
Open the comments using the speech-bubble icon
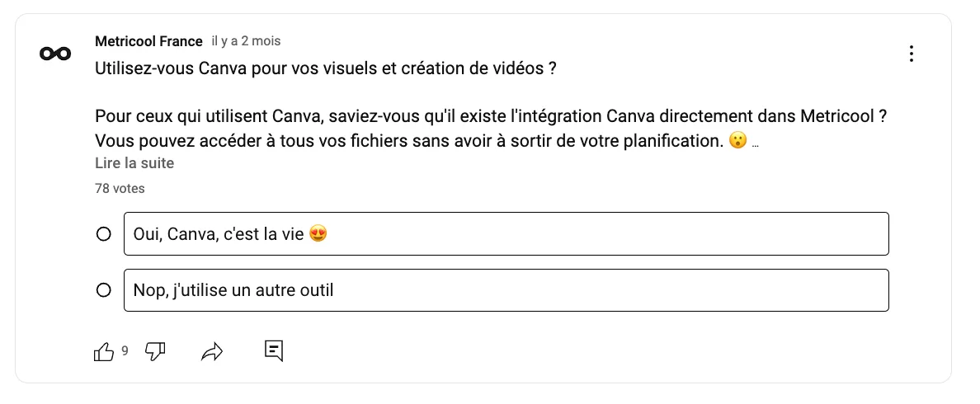(274, 350)
